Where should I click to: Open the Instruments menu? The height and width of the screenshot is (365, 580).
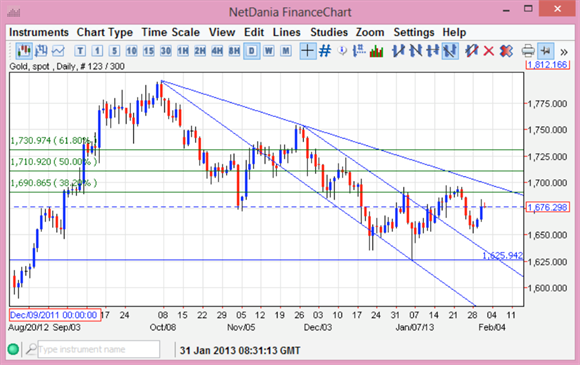39,32
